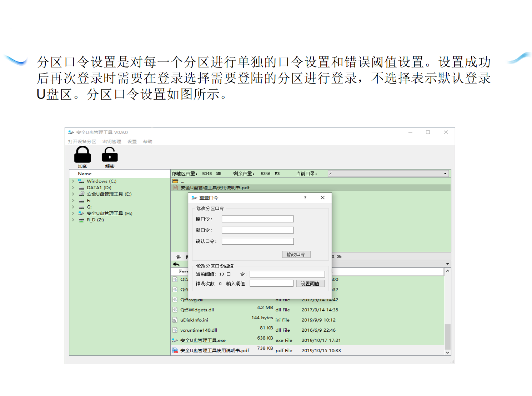
Task: Click the 设置阈值 button
Action: (310, 284)
